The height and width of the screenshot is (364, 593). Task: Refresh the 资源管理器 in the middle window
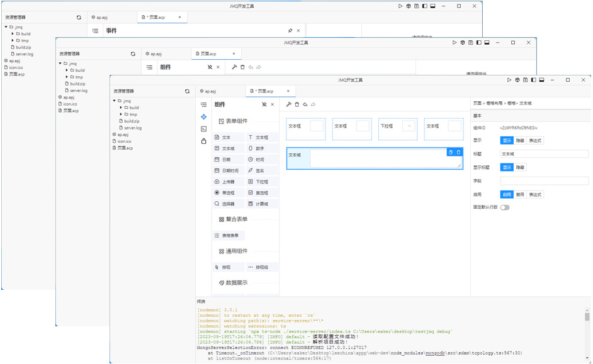[133, 54]
